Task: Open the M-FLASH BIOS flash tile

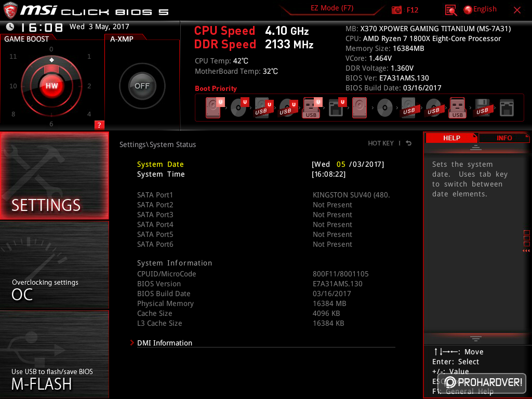Action: click(55, 354)
